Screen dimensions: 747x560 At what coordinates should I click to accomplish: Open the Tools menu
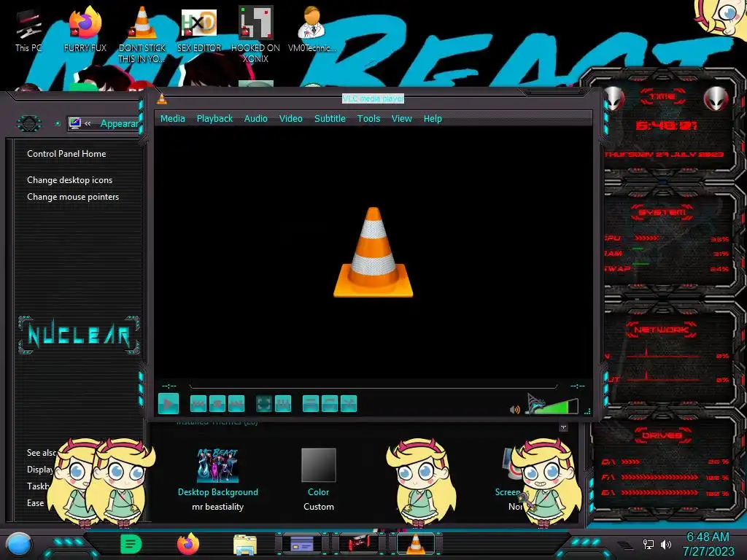point(368,119)
